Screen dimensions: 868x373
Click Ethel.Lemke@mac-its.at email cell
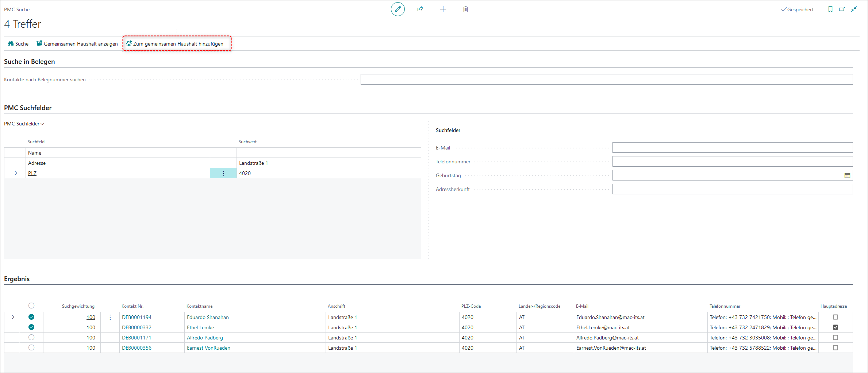coord(640,327)
